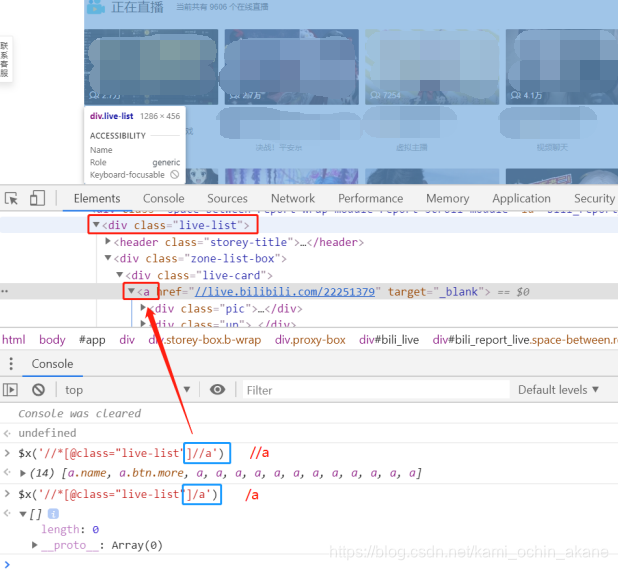Collapse the empty array result

(x=23, y=514)
